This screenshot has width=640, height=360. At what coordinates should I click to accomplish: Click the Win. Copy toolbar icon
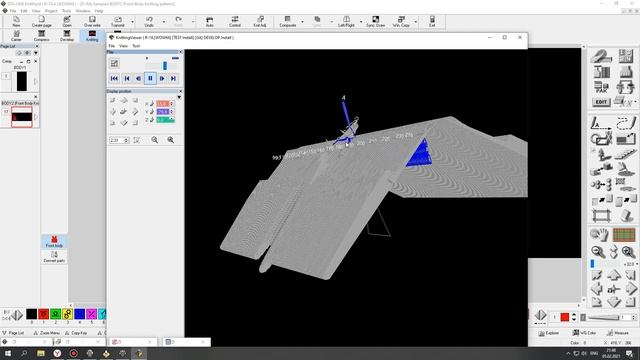[x=401, y=22]
